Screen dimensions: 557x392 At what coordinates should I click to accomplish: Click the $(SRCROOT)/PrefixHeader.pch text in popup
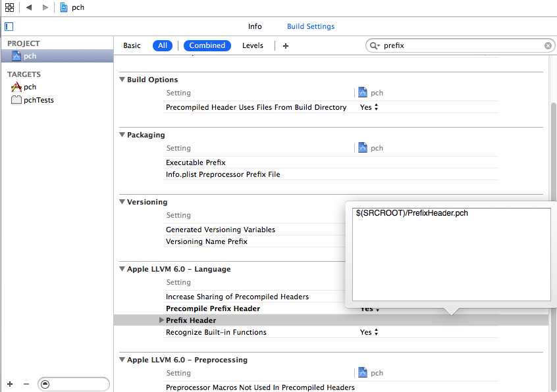pyautogui.click(x=411, y=213)
